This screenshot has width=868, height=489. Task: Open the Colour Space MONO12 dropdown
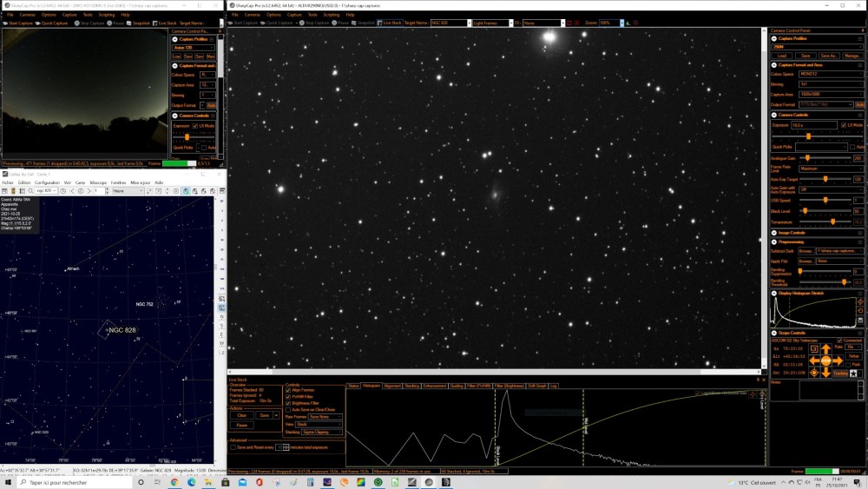coord(831,74)
